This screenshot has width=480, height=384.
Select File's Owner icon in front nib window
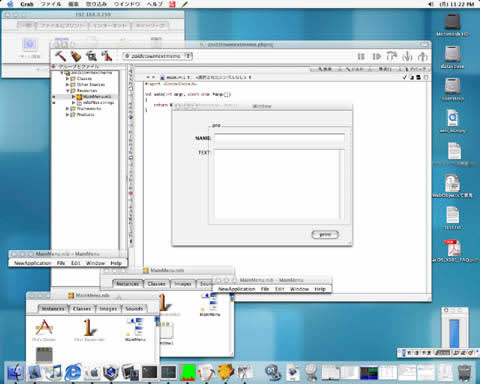tap(44, 330)
